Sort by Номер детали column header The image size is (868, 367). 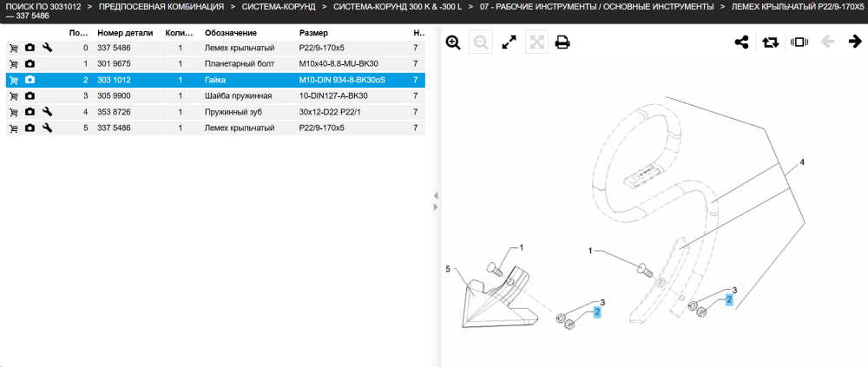click(125, 33)
